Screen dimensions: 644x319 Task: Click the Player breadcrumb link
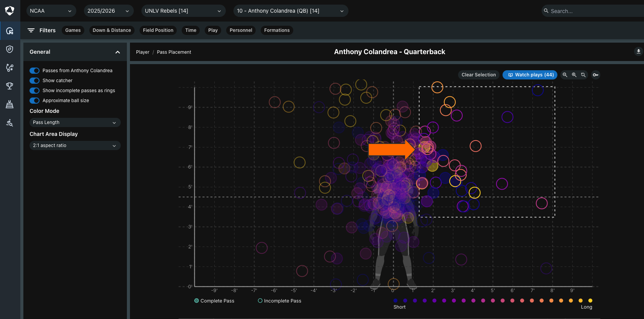pos(143,52)
